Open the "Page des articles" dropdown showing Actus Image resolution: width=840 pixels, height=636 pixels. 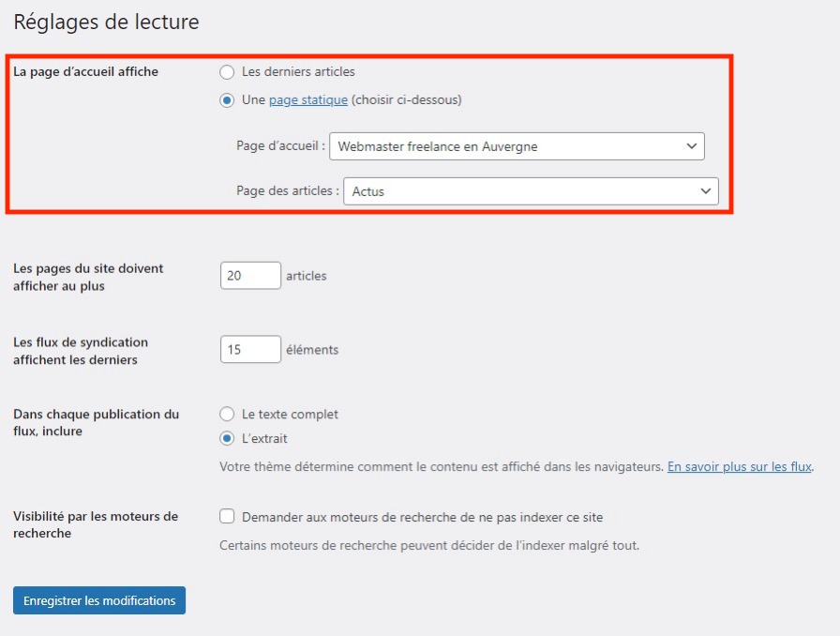click(531, 191)
